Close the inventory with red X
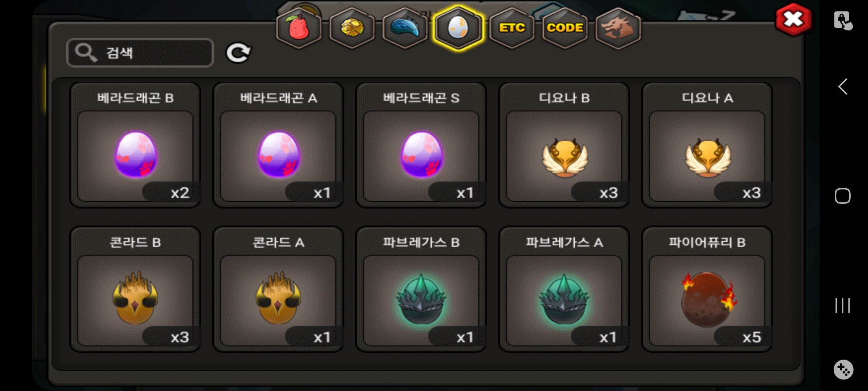Screen dimensions: 868x391 pos(793,20)
